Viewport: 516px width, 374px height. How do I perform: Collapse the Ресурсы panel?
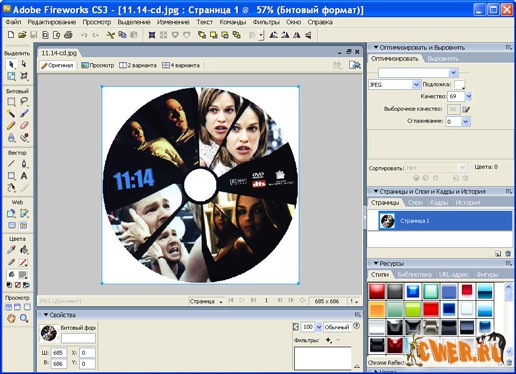click(x=376, y=263)
